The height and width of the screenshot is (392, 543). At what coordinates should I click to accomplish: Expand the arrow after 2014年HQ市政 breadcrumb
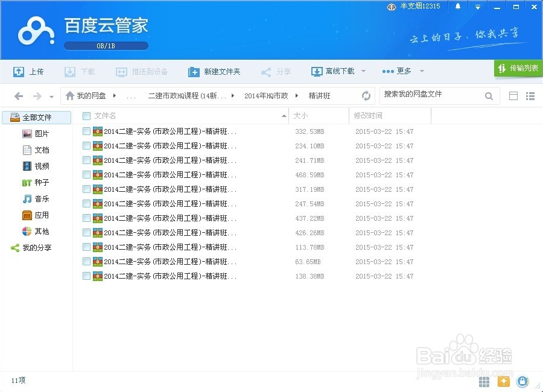297,95
